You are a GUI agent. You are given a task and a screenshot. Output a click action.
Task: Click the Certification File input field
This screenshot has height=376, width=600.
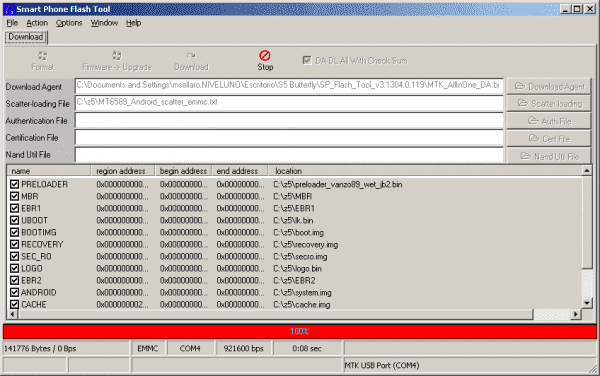[289, 137]
